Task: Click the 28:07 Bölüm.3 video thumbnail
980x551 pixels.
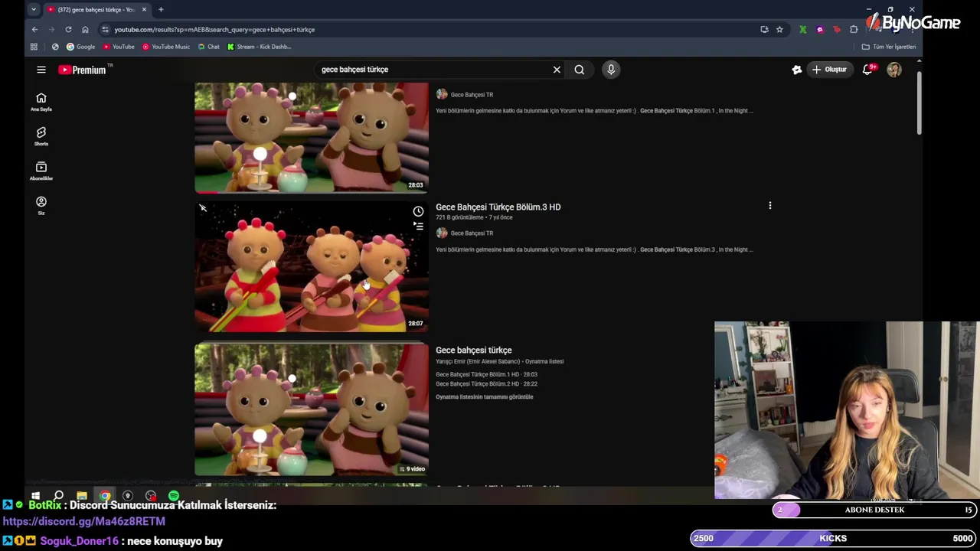Action: (x=312, y=268)
